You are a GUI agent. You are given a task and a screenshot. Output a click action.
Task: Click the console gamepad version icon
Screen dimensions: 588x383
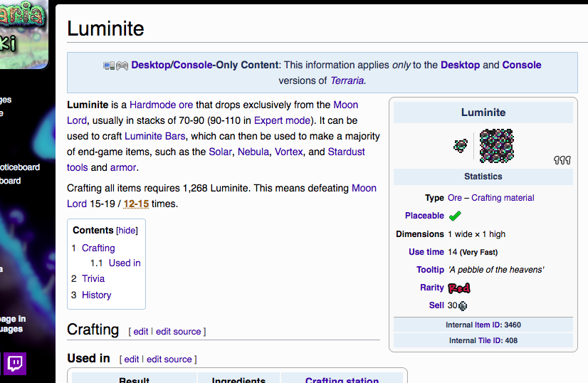click(x=122, y=65)
